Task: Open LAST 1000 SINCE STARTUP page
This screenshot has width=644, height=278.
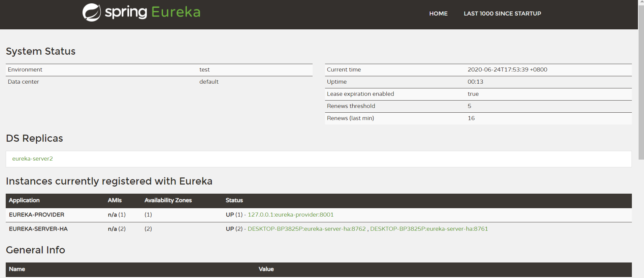Action: click(x=502, y=13)
